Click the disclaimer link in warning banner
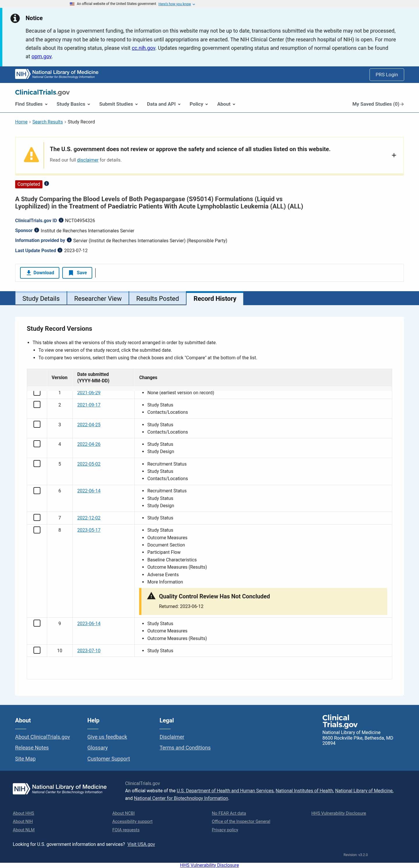This screenshot has width=419, height=868. point(88,160)
